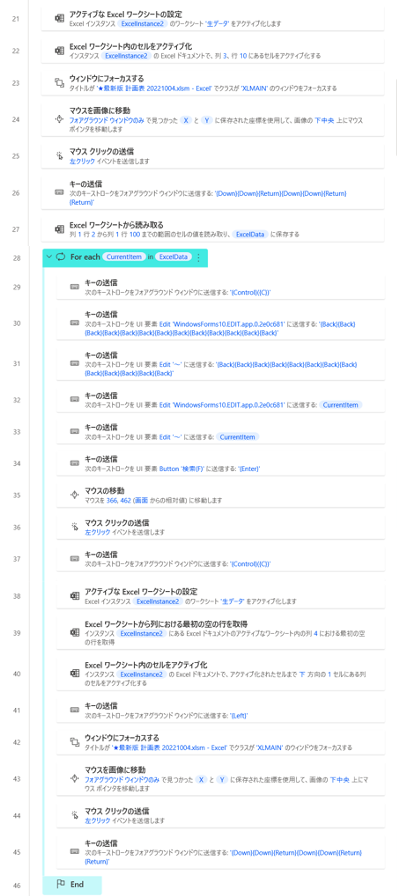Click the keyboard icon on step 34
This screenshot has height=896, width=397.
74,463
